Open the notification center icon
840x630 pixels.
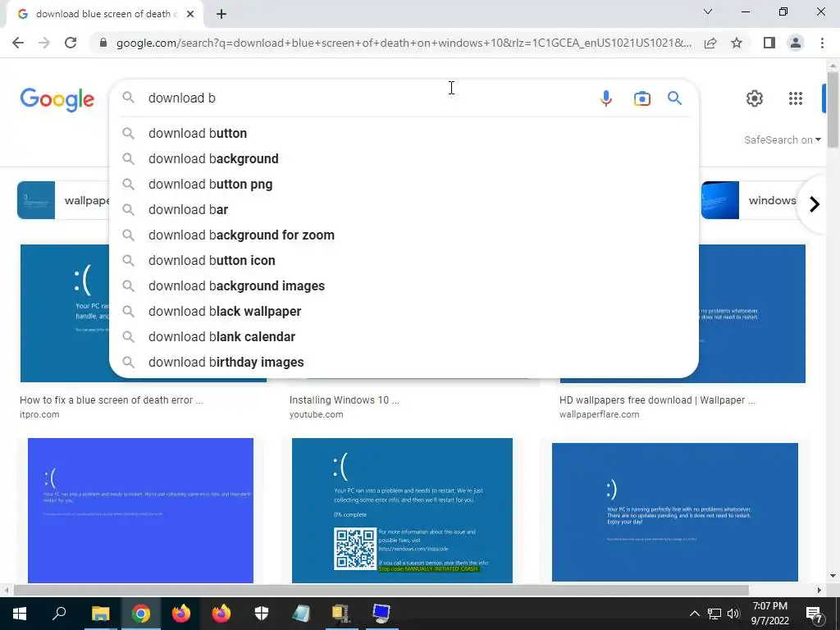click(815, 614)
